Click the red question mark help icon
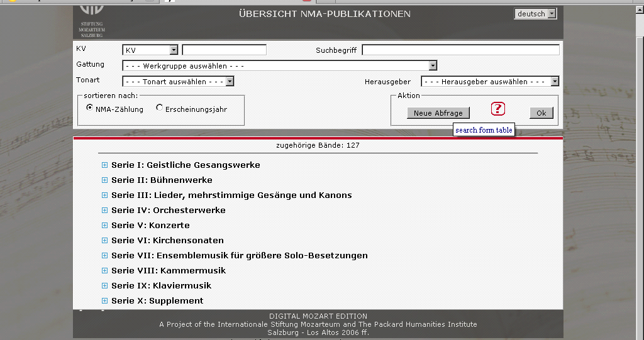 [x=498, y=109]
